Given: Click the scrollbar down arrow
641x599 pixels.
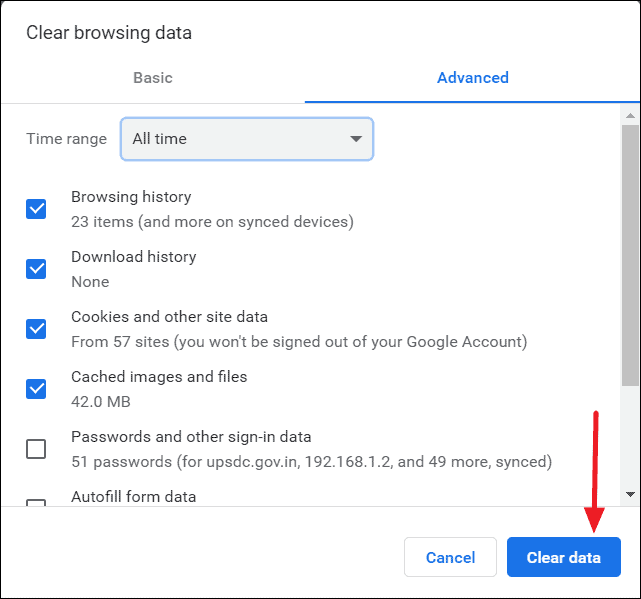Looking at the screenshot, I should (630, 494).
